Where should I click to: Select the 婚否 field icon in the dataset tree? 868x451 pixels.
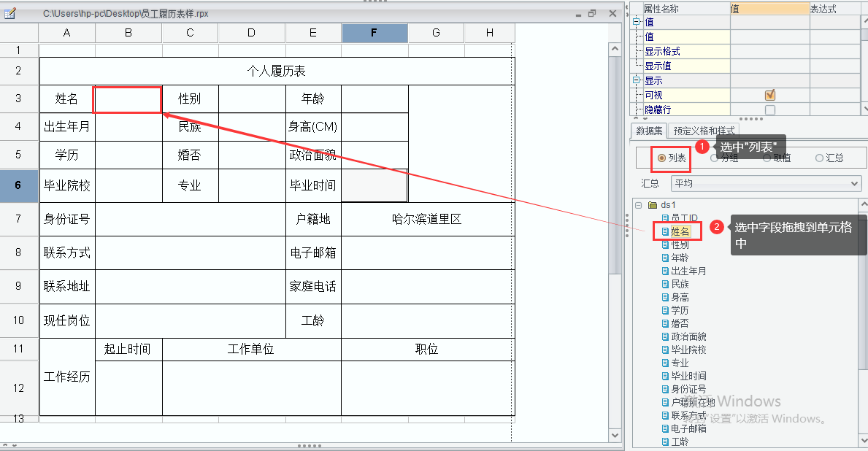[665, 323]
